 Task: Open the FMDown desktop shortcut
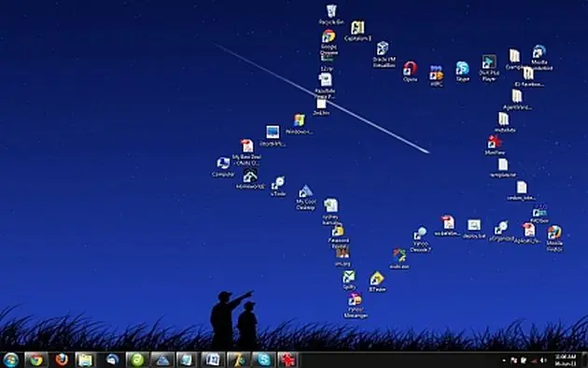pyautogui.click(x=539, y=212)
